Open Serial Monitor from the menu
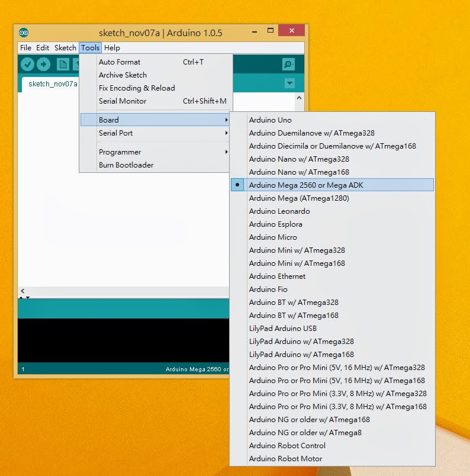The height and width of the screenshot is (476, 470). click(x=155, y=101)
